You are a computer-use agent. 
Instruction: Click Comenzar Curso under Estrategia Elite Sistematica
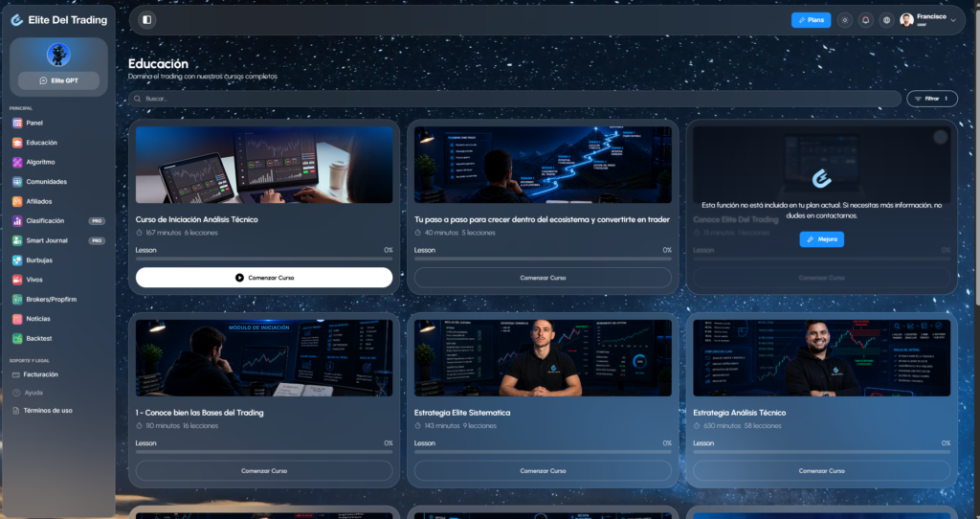pyautogui.click(x=543, y=471)
